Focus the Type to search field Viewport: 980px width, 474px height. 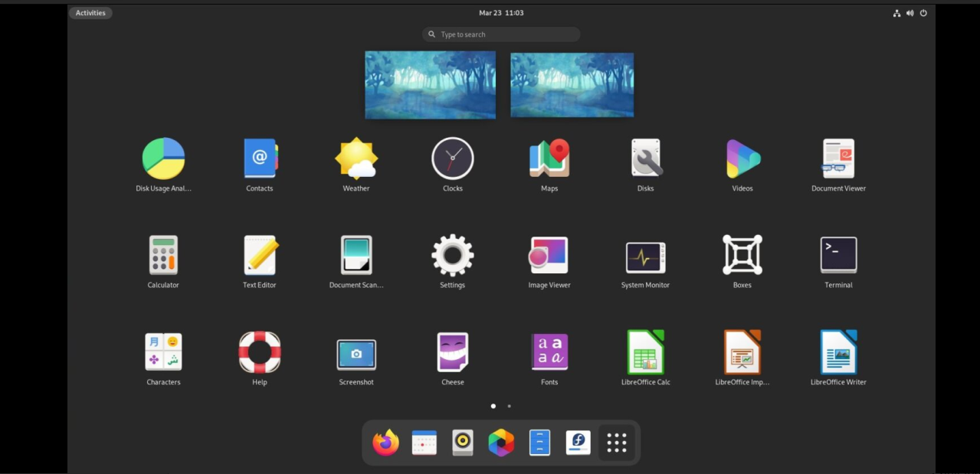[x=501, y=34]
